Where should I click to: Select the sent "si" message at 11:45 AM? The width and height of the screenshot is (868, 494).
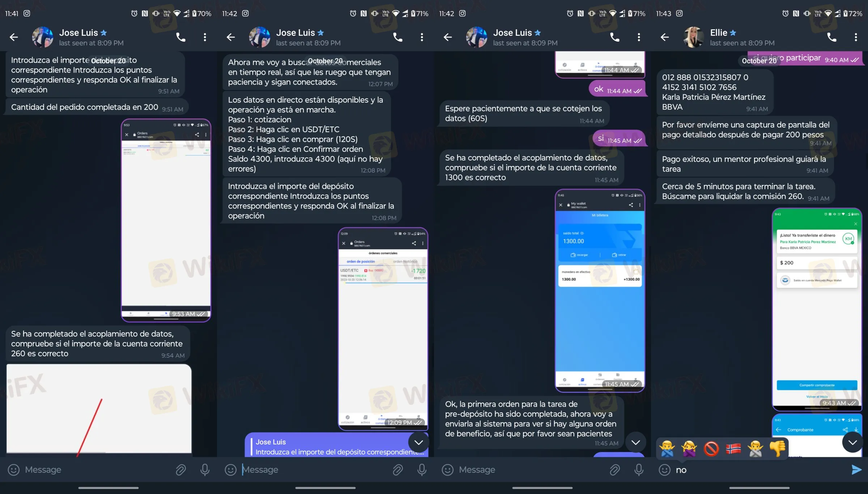click(620, 138)
